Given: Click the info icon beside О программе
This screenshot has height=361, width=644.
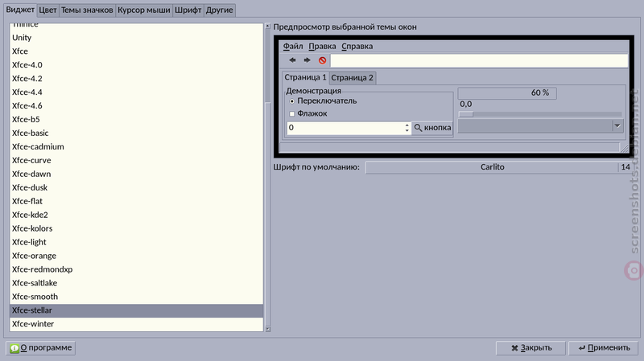Looking at the screenshot, I should click(x=14, y=348).
